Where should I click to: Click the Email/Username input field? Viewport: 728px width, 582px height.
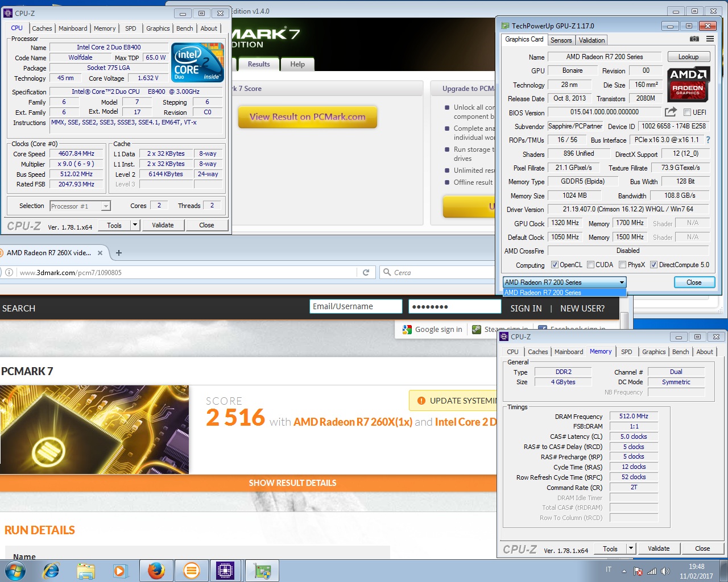click(x=356, y=307)
